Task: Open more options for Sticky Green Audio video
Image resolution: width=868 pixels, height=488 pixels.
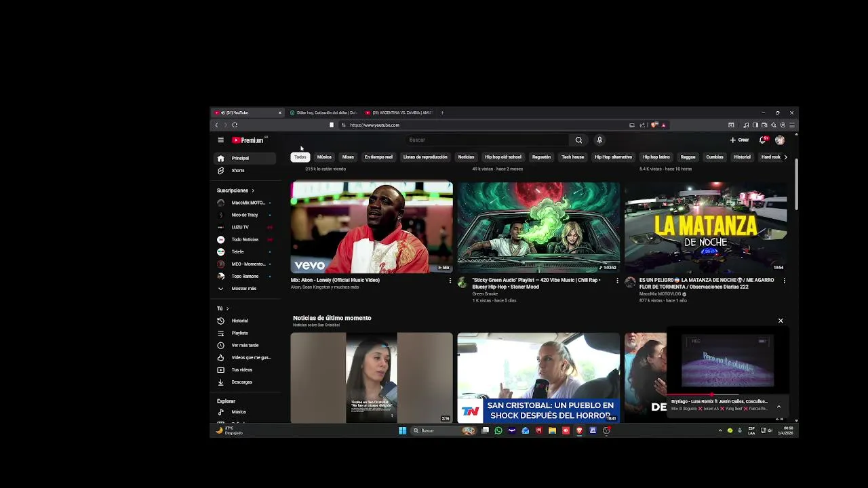Action: click(x=617, y=281)
